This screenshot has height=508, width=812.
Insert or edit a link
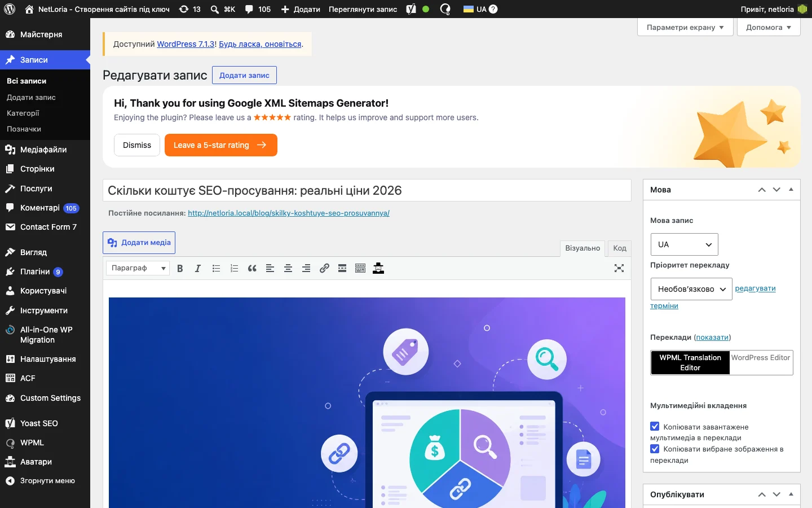pyautogui.click(x=324, y=269)
